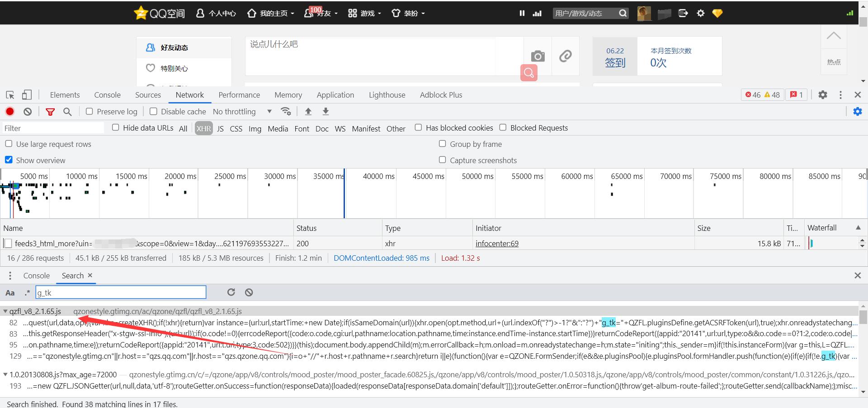Click the pause icon in top bar

[522, 13]
